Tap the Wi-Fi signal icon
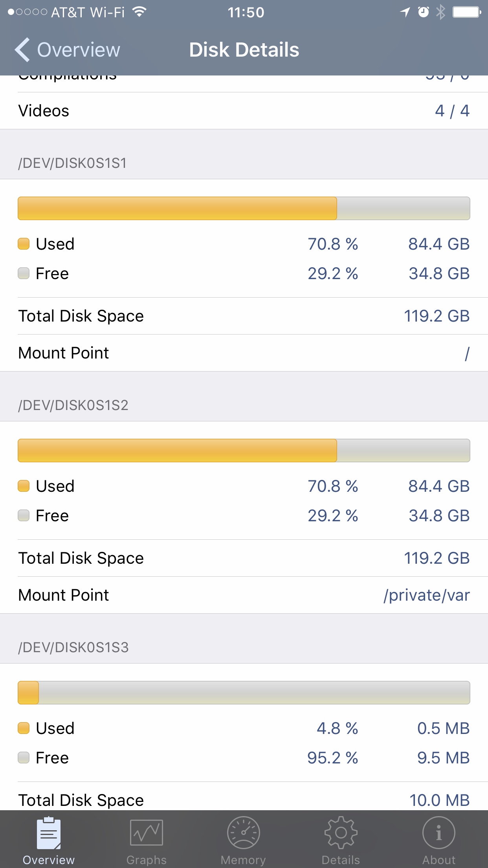488x868 pixels. click(x=139, y=12)
